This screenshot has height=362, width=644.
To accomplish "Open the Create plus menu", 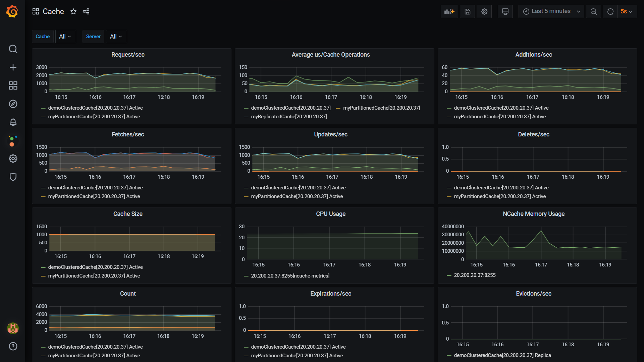I will coord(13,67).
